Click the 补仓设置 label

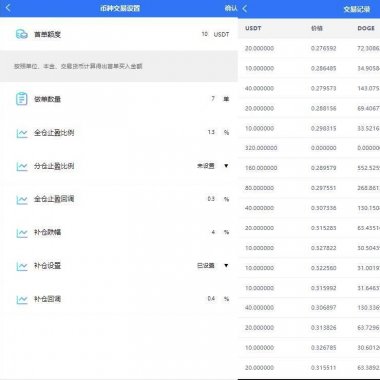47,266
